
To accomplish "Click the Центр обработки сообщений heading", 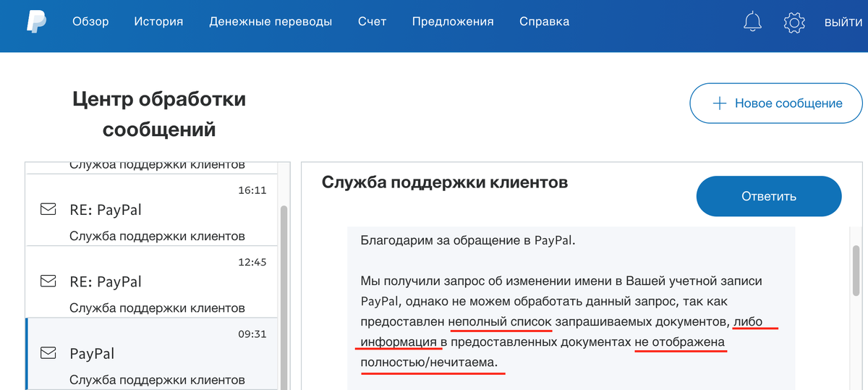I will (159, 114).
